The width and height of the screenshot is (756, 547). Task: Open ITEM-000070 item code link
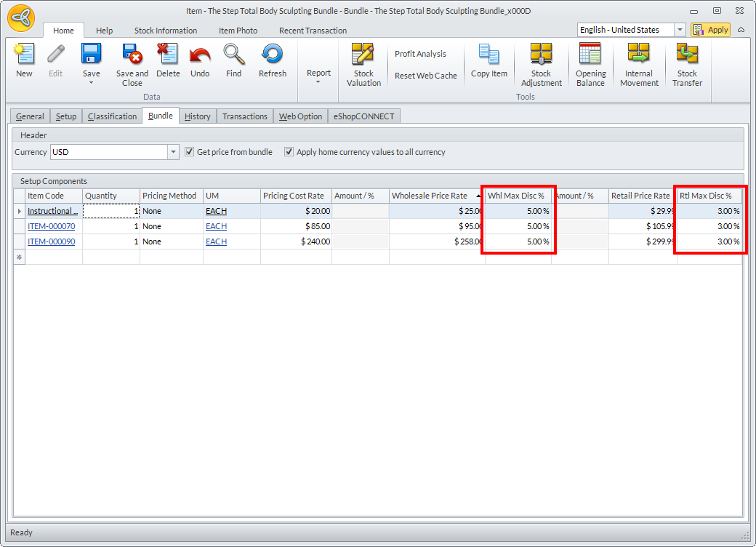[x=51, y=226]
